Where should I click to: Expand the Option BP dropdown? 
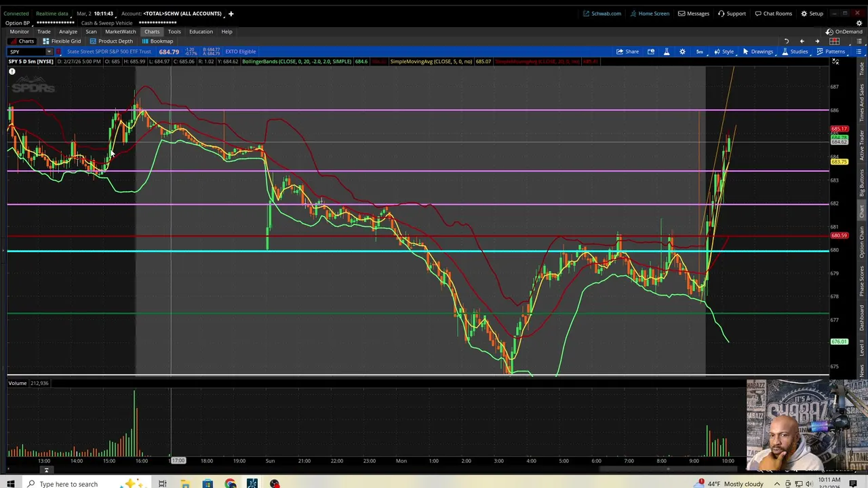18,23
